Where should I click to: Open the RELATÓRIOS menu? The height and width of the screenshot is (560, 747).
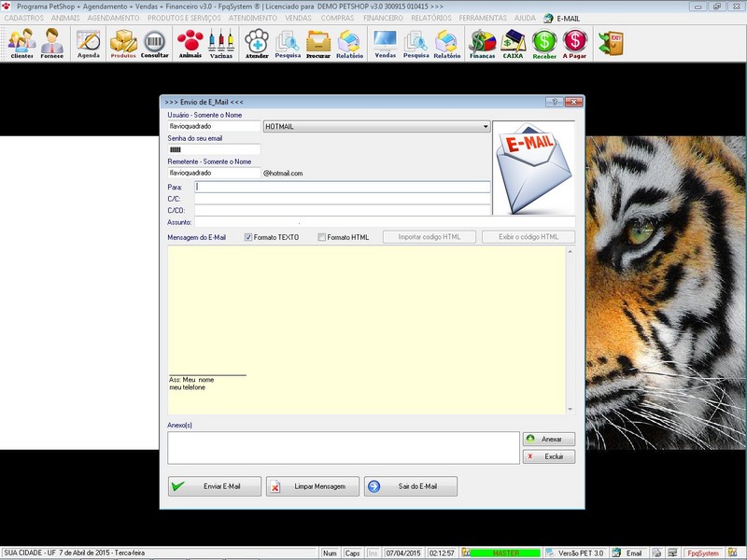[431, 18]
